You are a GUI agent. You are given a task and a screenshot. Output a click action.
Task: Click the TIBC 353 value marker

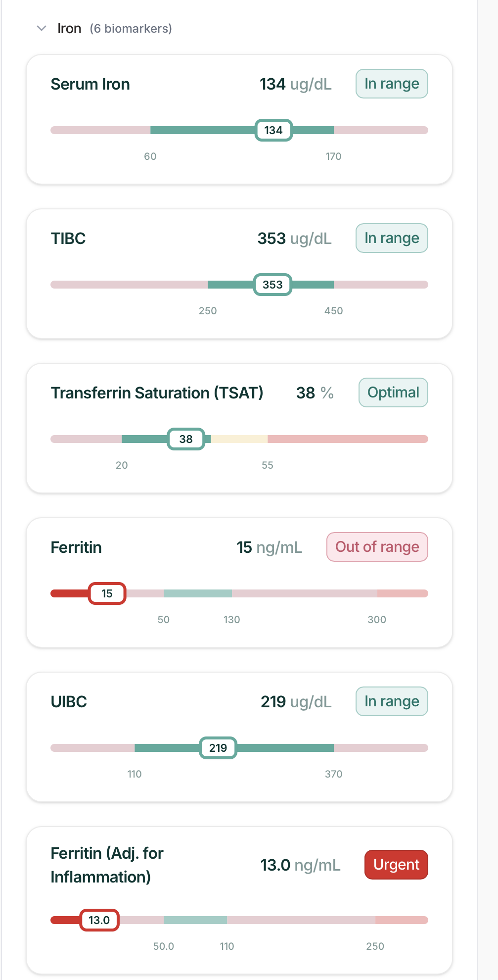tap(272, 285)
